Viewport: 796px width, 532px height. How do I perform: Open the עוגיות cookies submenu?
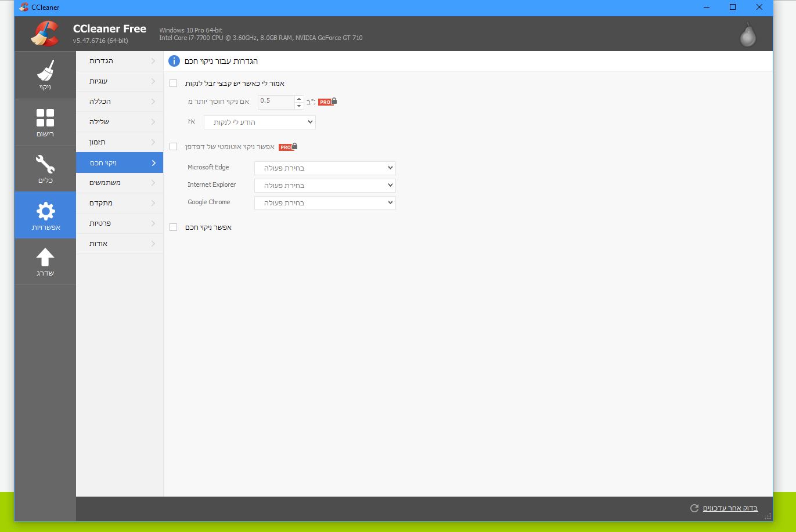(x=120, y=81)
